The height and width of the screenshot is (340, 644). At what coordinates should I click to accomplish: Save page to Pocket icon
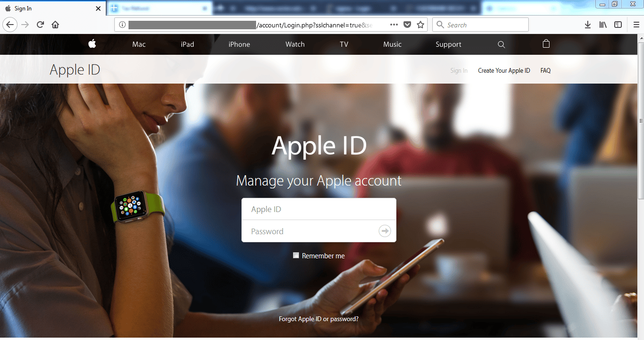pyautogui.click(x=407, y=25)
